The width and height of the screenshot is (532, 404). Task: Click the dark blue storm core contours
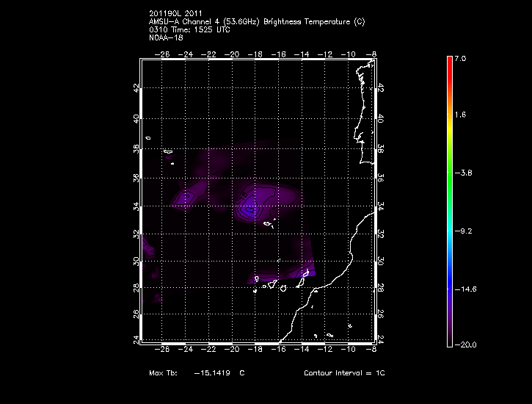tap(249, 210)
